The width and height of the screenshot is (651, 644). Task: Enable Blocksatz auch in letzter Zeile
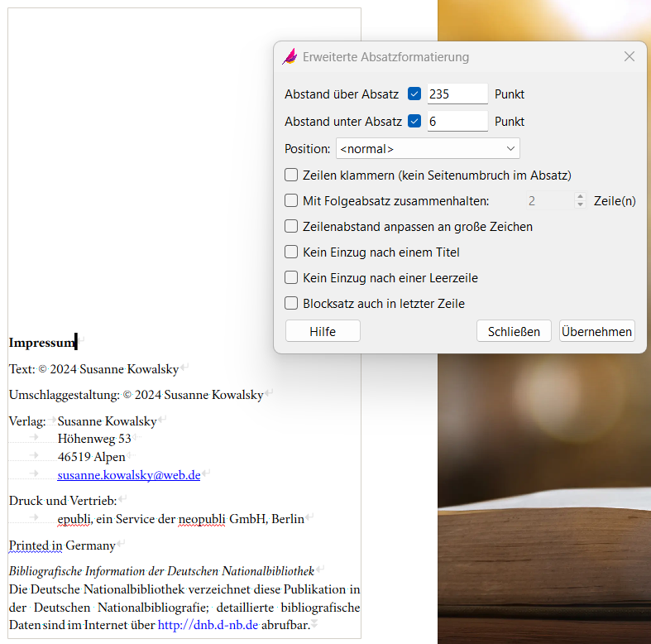click(291, 304)
